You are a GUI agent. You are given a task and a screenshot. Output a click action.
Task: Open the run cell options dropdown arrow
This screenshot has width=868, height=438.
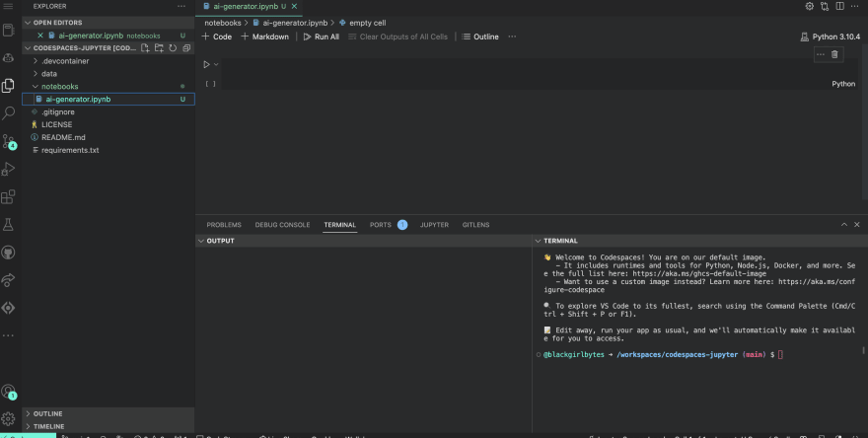[216, 65]
